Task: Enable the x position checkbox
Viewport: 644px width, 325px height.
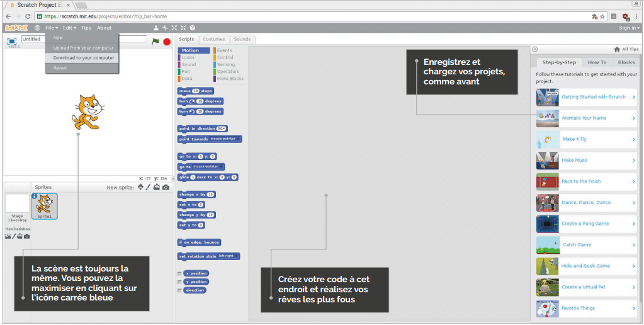Action: (x=180, y=273)
